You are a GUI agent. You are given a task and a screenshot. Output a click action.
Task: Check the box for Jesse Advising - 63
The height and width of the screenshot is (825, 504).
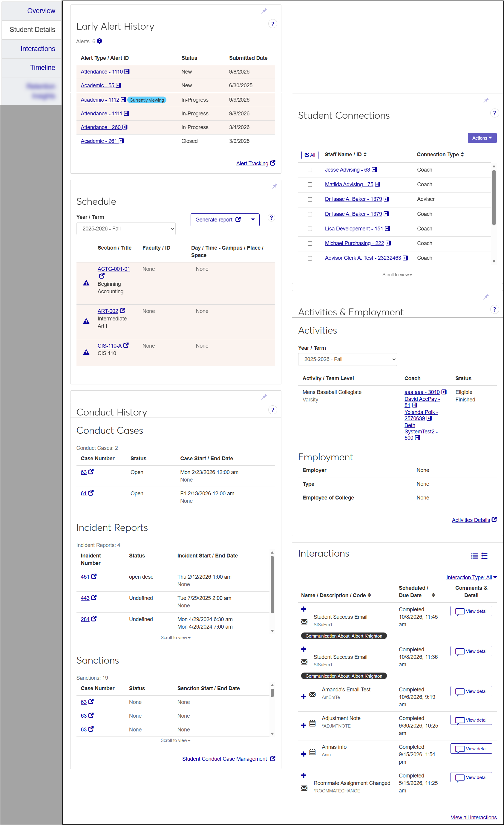(310, 170)
